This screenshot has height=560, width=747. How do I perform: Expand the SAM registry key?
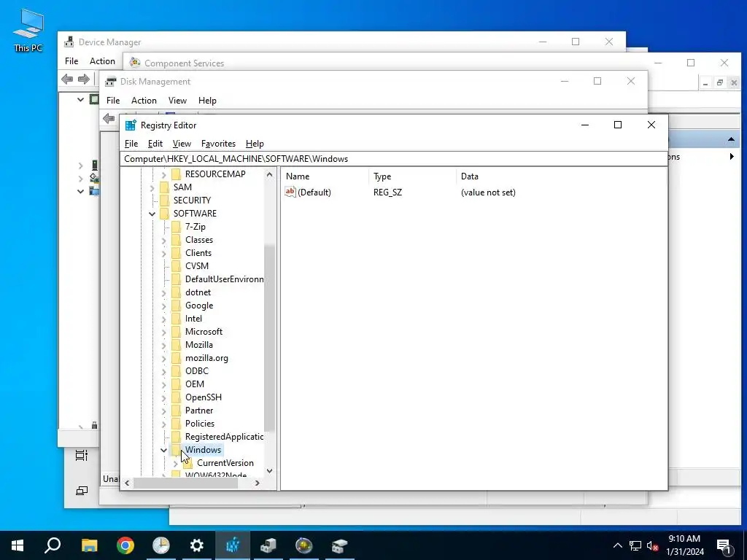click(x=152, y=187)
